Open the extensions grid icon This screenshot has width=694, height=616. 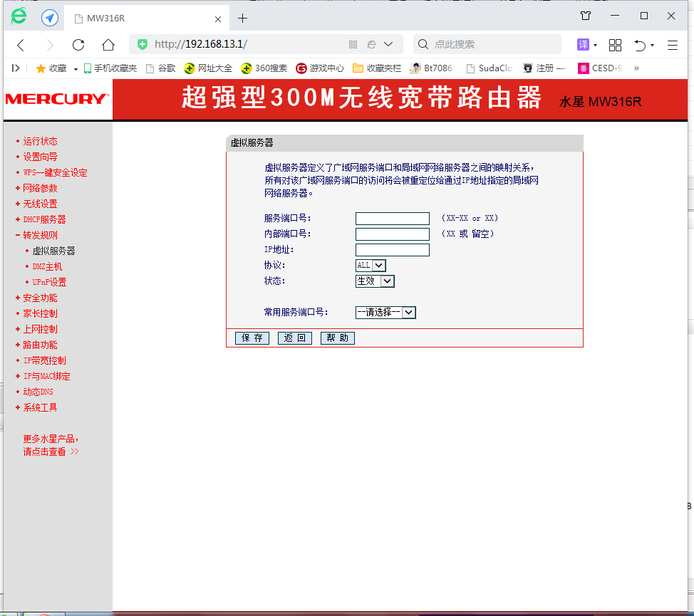tap(615, 45)
